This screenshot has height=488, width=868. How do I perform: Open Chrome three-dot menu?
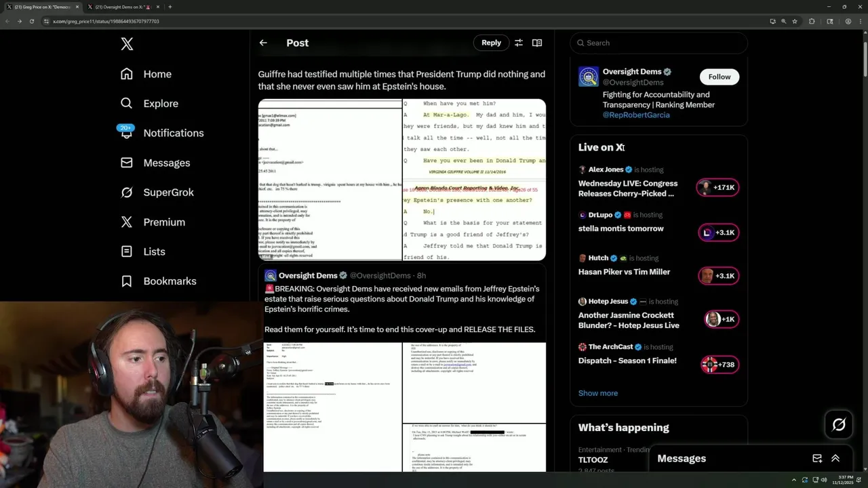coord(861,21)
